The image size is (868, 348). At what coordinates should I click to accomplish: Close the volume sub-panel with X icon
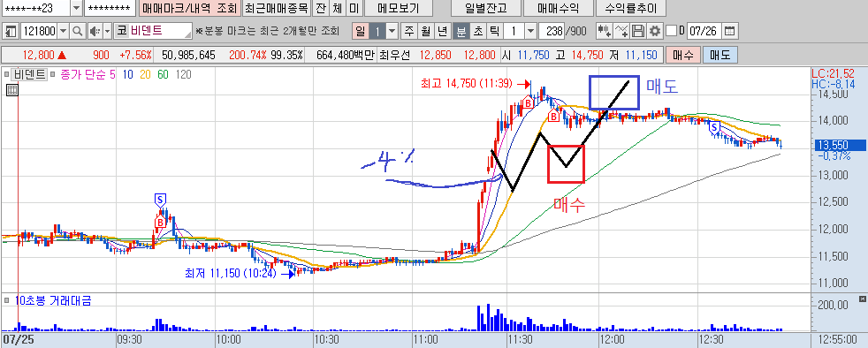coord(862,299)
